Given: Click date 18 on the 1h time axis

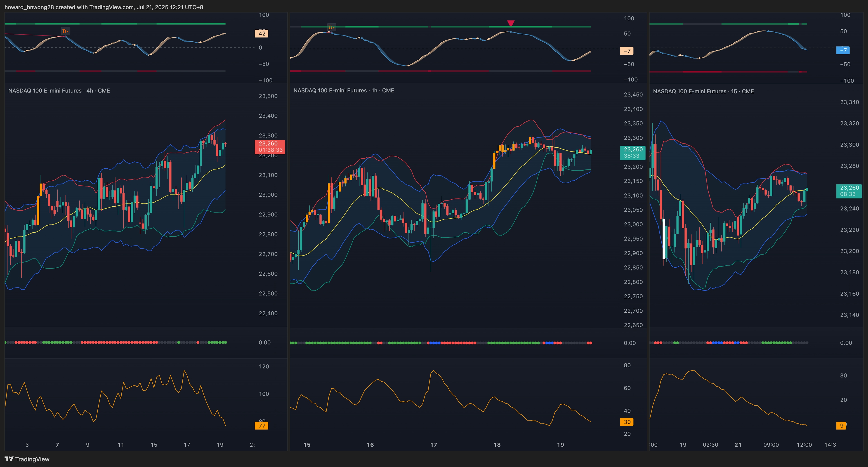Looking at the screenshot, I should pyautogui.click(x=497, y=445).
